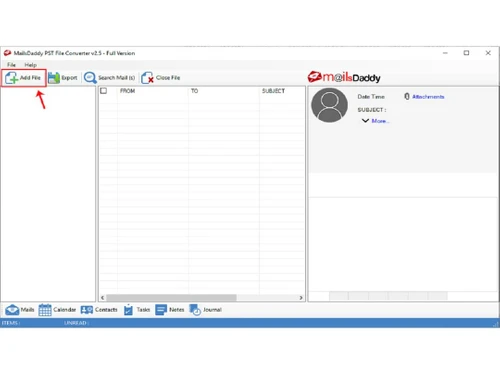
Task: Sort by the SUBJECT column header
Action: point(273,91)
